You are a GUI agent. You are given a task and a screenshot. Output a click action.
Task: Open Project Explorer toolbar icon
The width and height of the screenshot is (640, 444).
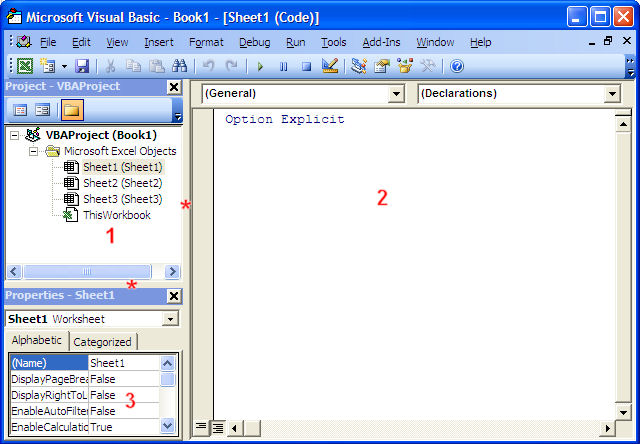pyautogui.click(x=359, y=66)
